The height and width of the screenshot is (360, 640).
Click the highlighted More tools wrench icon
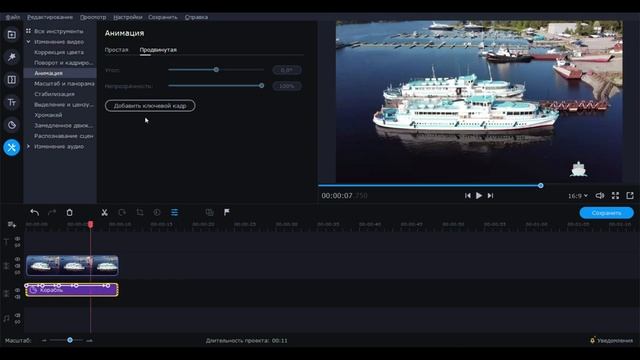click(x=11, y=147)
